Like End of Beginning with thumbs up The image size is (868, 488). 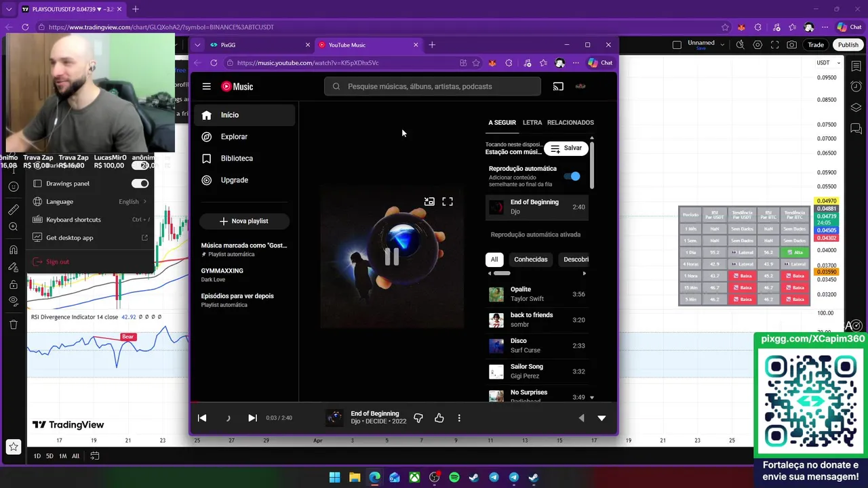(x=439, y=418)
